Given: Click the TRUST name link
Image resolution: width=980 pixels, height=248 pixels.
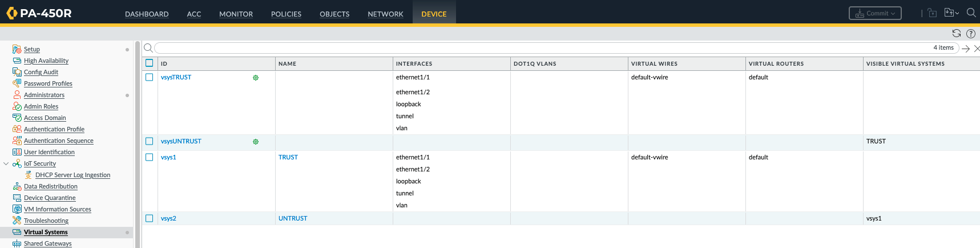Looking at the screenshot, I should [x=288, y=157].
